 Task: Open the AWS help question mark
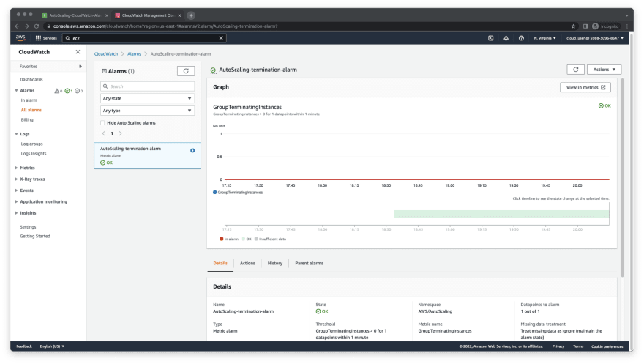tap(521, 38)
